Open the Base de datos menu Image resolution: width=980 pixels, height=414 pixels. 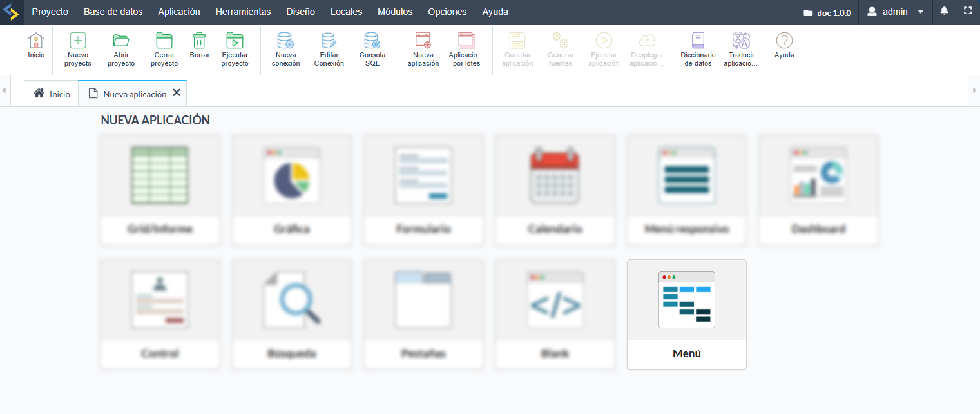coord(113,12)
